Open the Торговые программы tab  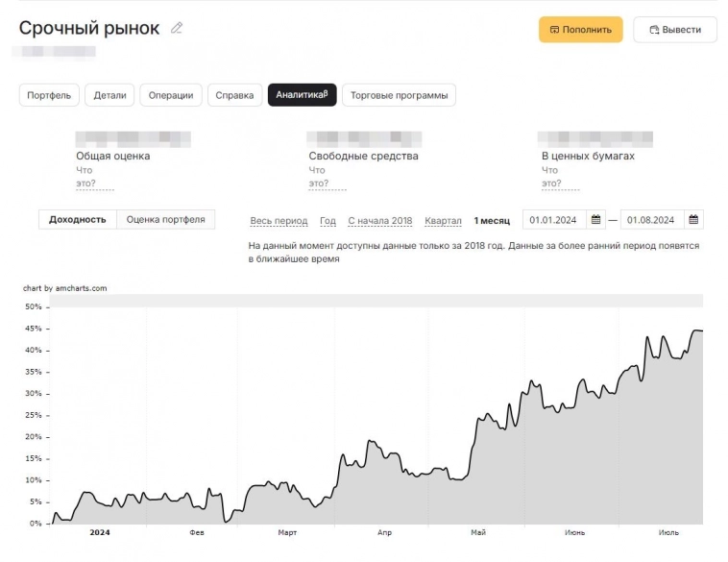[399, 95]
